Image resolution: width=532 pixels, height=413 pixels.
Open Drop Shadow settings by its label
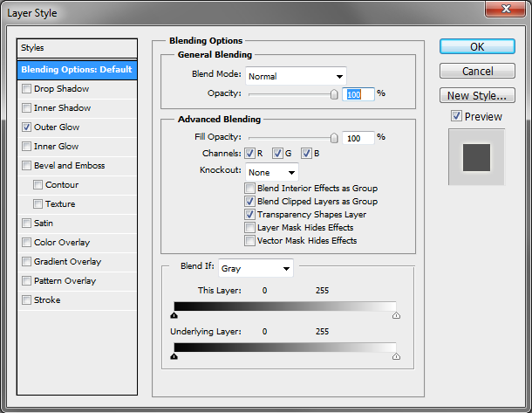[x=61, y=89]
